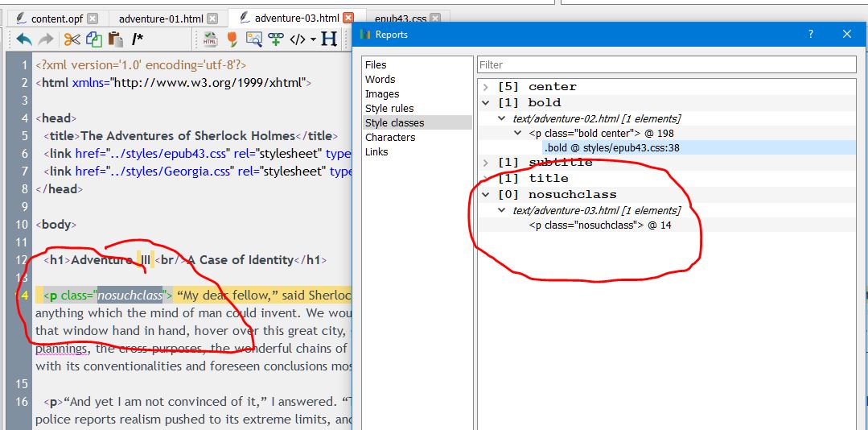
Task: Click the tulip beautify icon
Action: (232, 39)
